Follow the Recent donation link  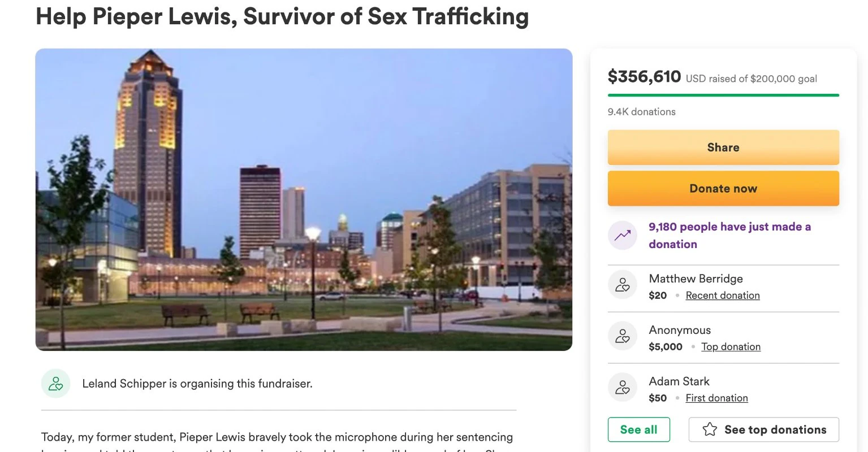pyautogui.click(x=722, y=295)
